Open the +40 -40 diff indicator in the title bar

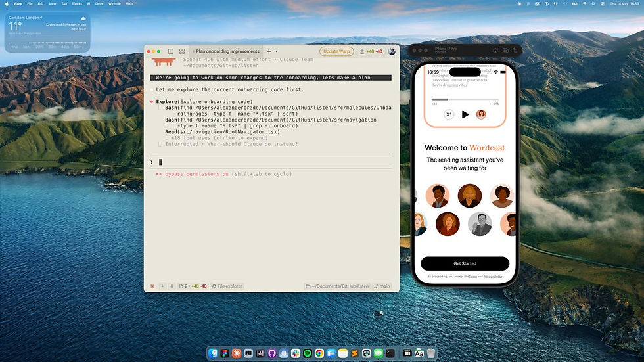coord(371,51)
